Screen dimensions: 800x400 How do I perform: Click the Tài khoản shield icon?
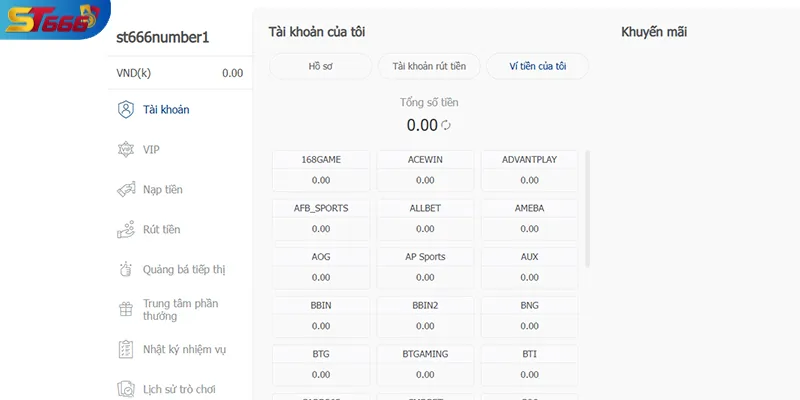(x=125, y=109)
